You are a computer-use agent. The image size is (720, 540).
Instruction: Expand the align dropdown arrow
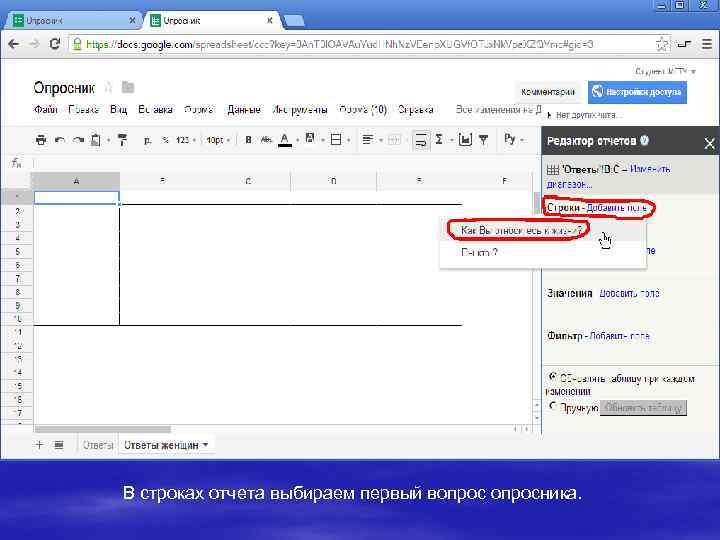(x=380, y=141)
